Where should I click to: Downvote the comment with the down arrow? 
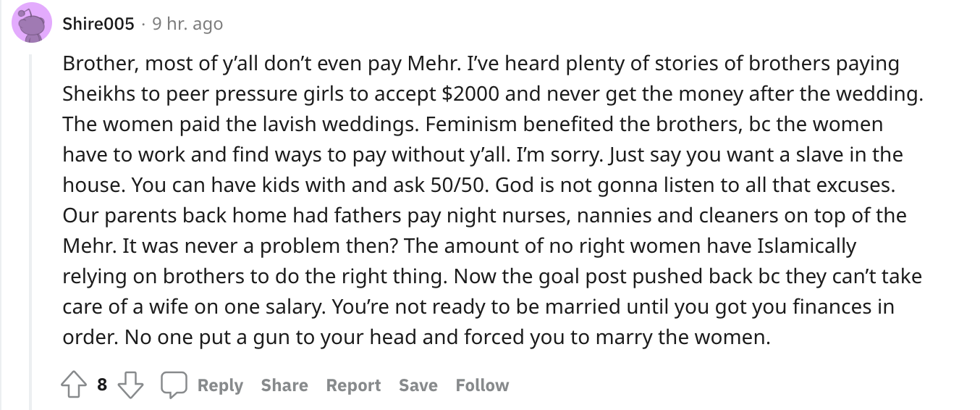(130, 385)
